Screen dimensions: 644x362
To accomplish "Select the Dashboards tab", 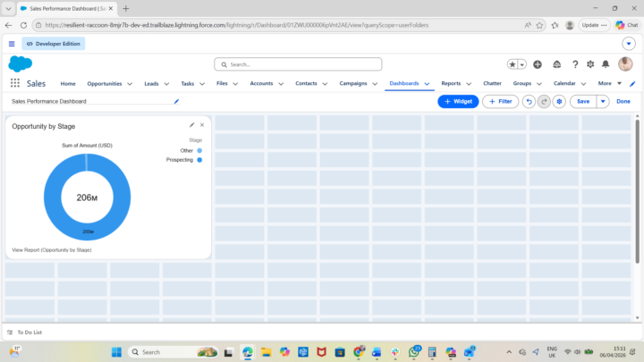I will (404, 83).
